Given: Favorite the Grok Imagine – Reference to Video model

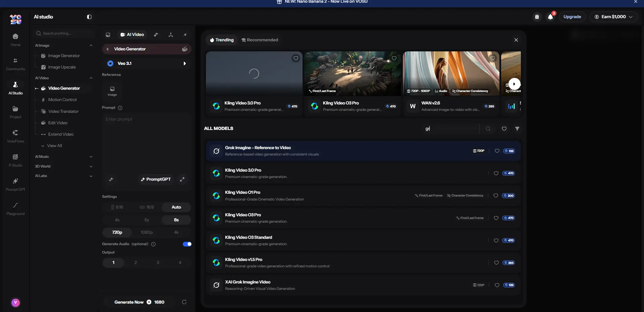Looking at the screenshot, I should pos(497,151).
